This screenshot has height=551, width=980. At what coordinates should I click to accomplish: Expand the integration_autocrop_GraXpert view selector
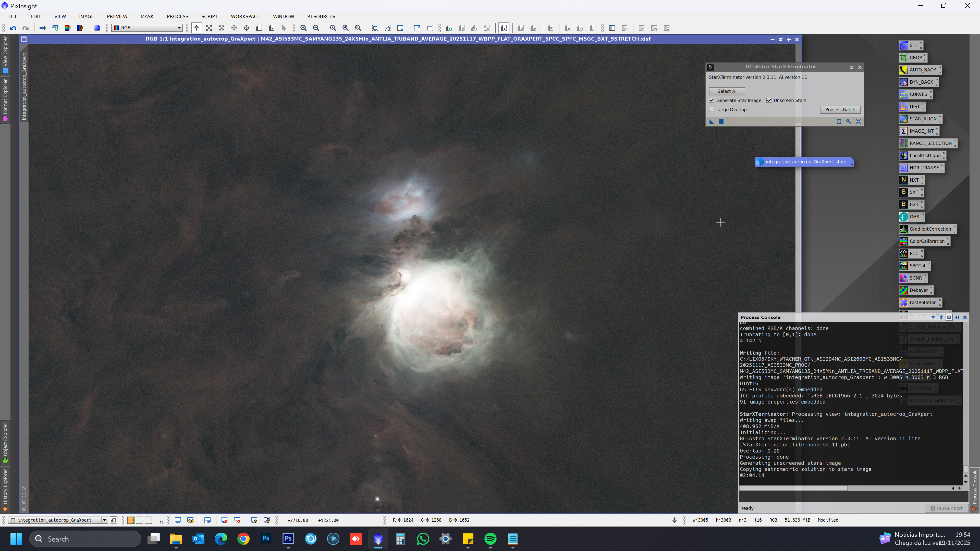(x=104, y=520)
